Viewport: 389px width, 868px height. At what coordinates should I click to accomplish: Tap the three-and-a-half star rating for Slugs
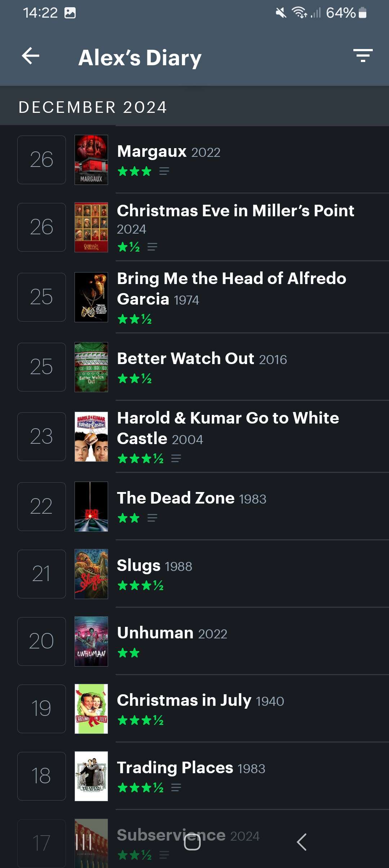(140, 585)
